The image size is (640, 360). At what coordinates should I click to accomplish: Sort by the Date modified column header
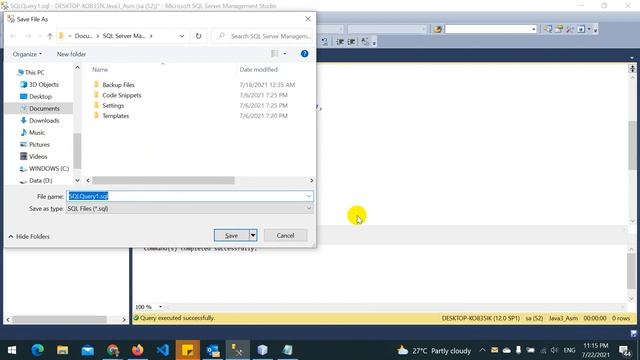click(x=258, y=69)
